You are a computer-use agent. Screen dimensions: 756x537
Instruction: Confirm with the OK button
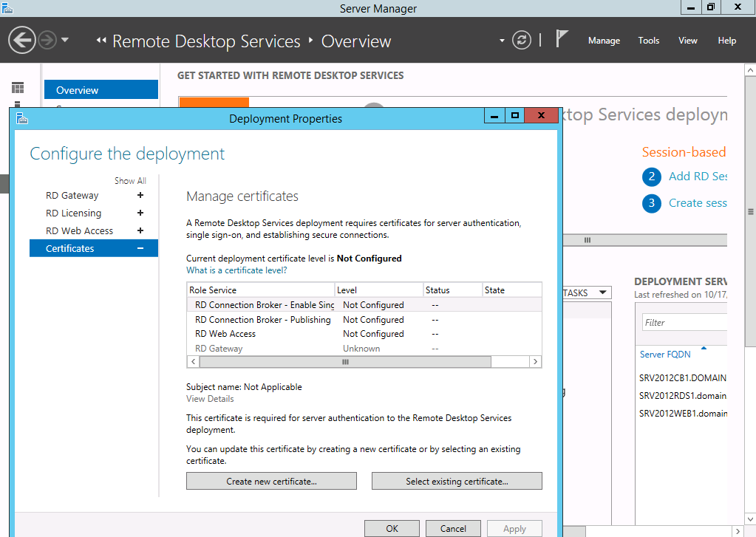coord(392,528)
